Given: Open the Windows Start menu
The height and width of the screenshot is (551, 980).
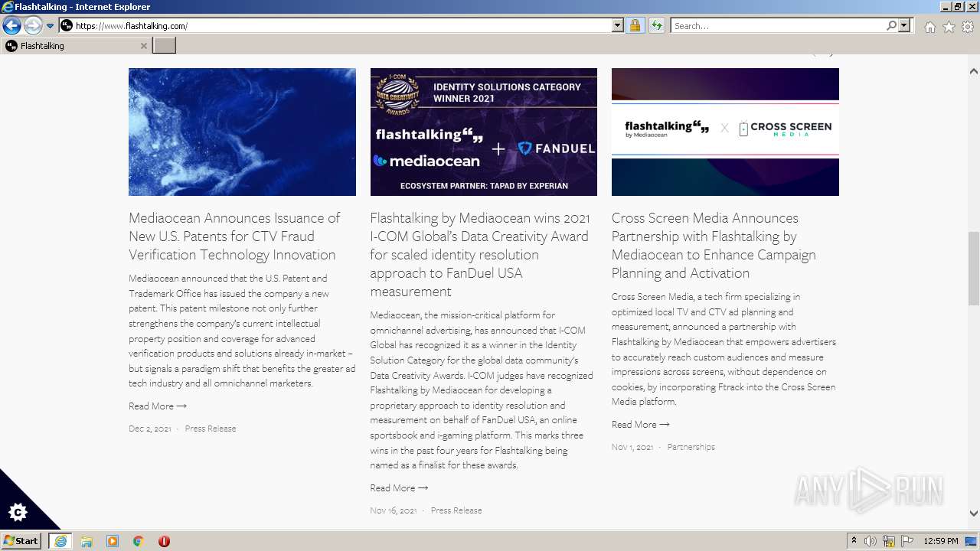Looking at the screenshot, I should tap(21, 541).
